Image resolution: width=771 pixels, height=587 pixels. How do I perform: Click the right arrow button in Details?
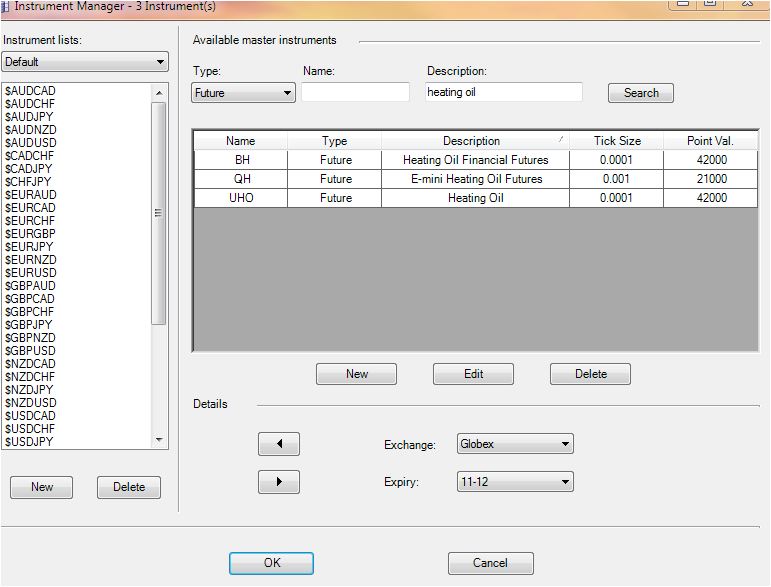(x=279, y=482)
